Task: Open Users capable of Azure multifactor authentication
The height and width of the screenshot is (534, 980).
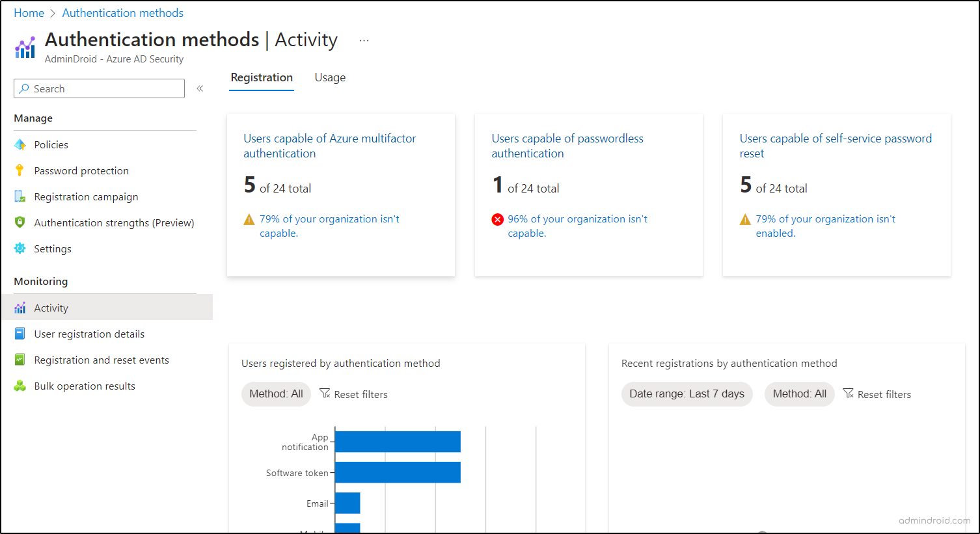Action: tap(329, 146)
